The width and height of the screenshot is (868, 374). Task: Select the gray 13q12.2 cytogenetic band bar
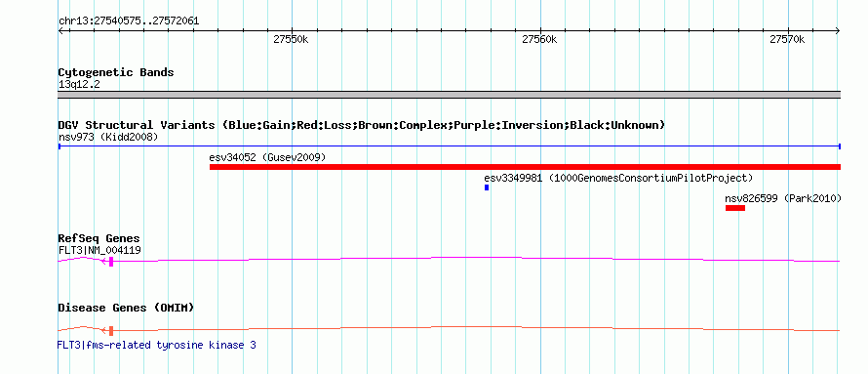449,95
